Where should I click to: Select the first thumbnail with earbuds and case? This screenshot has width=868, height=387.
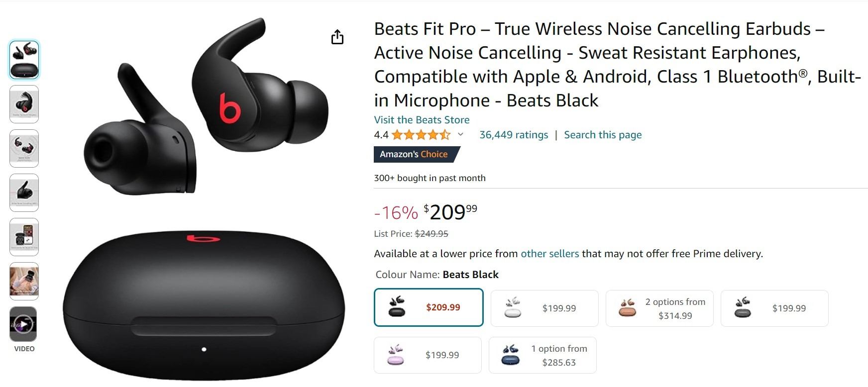[x=24, y=60]
